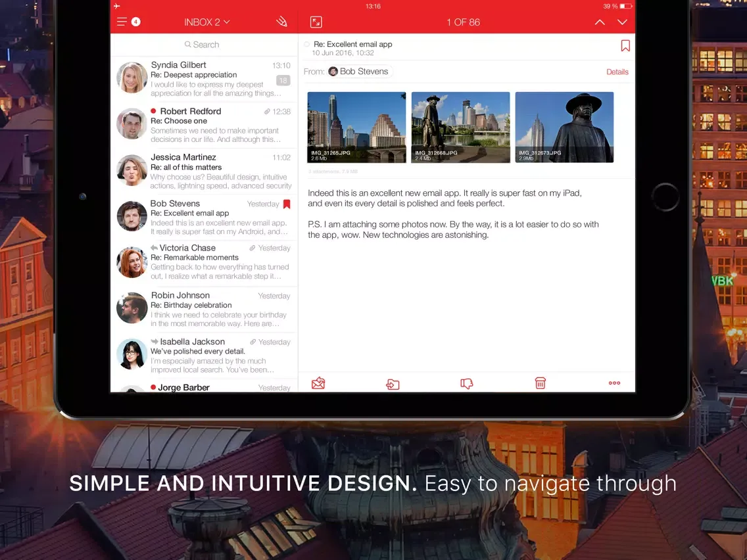
Task: Toggle the red bookmark flag on the email
Action: pyautogui.click(x=625, y=45)
